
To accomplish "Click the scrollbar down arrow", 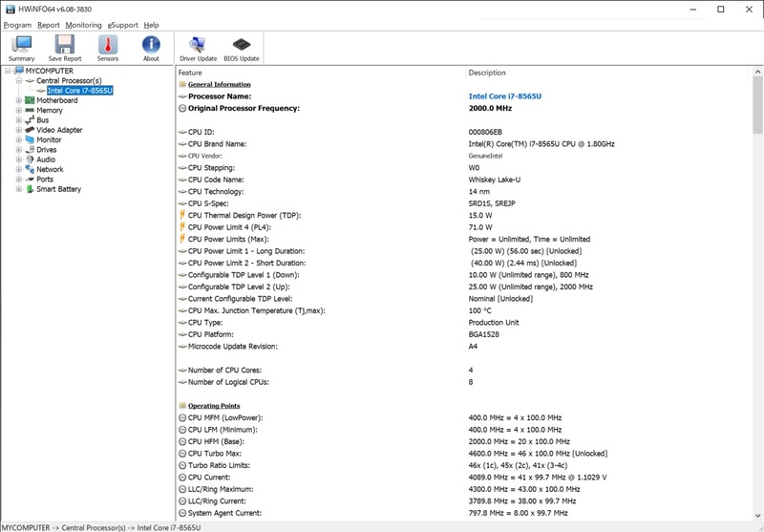I will (757, 516).
